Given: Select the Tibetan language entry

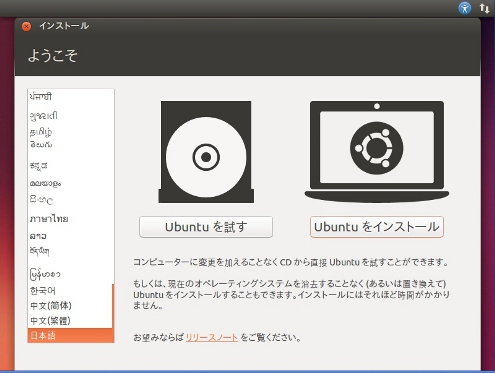Looking at the screenshot, I should (70, 251).
